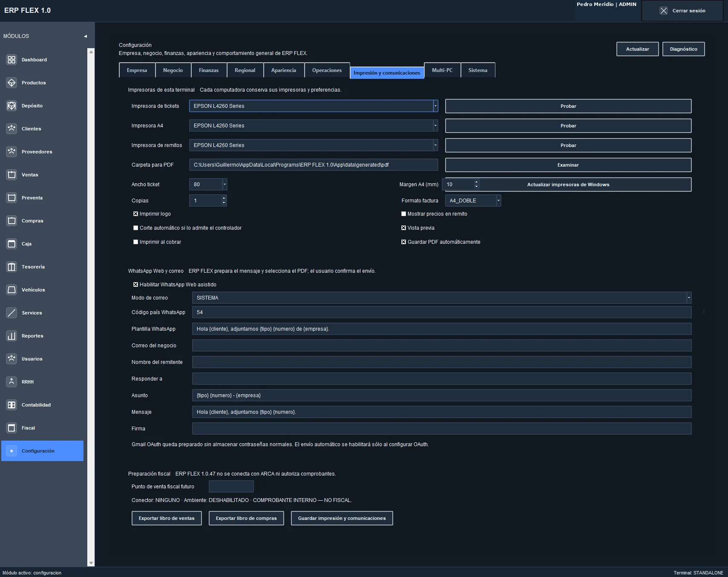This screenshot has height=577, width=728.
Task: Expand the Modo de correo dropdown
Action: pyautogui.click(x=689, y=298)
